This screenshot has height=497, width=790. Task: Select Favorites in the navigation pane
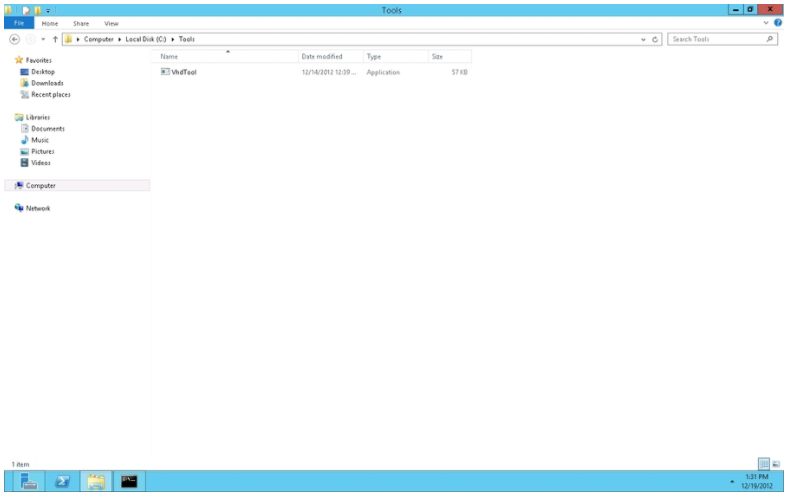pos(38,60)
